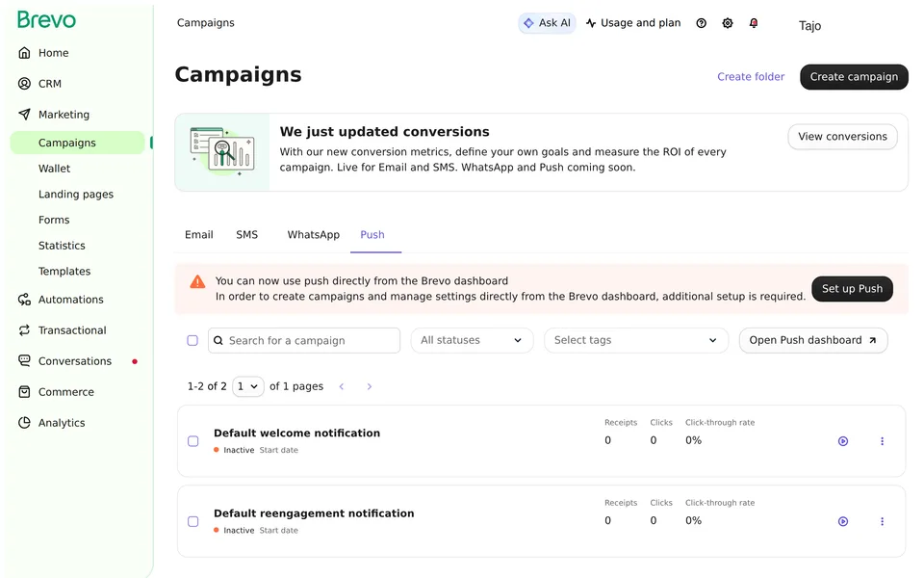Click the Automations icon in sidebar
Screen dimensions: 924x578
click(x=24, y=300)
